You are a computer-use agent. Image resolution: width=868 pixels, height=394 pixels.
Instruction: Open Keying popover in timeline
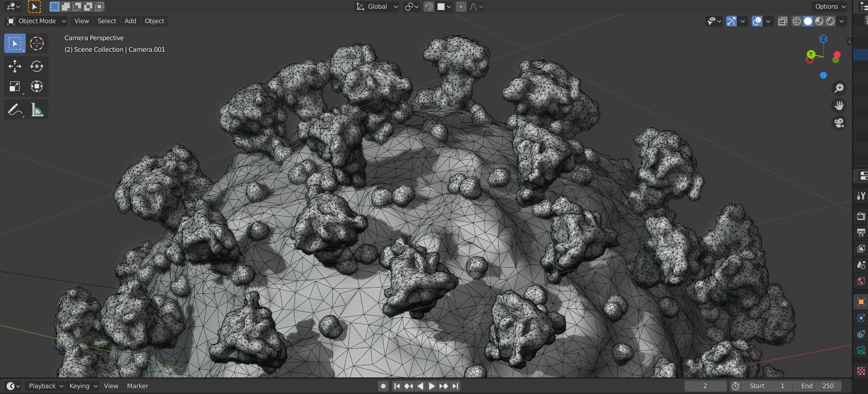(82, 386)
